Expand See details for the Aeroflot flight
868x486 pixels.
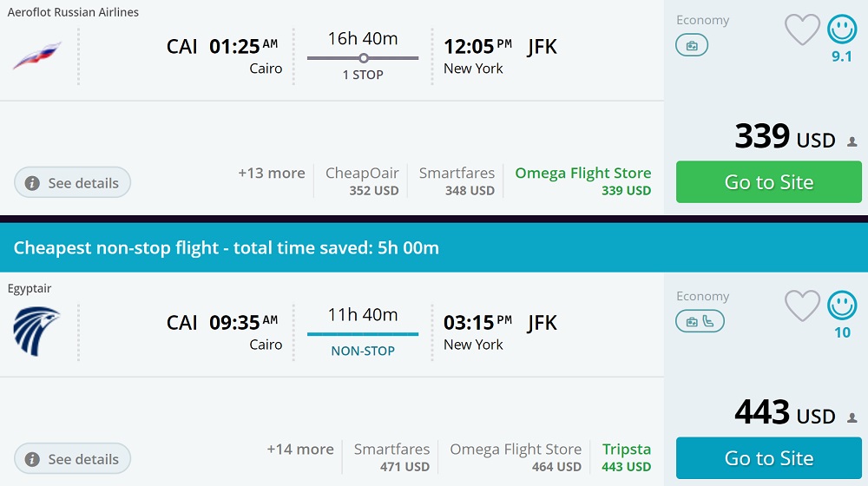pos(72,183)
